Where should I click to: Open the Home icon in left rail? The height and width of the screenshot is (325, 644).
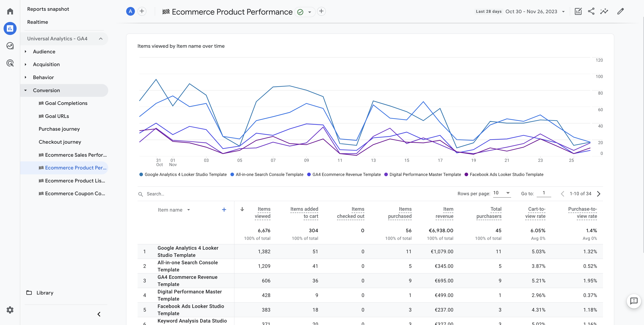[10, 11]
